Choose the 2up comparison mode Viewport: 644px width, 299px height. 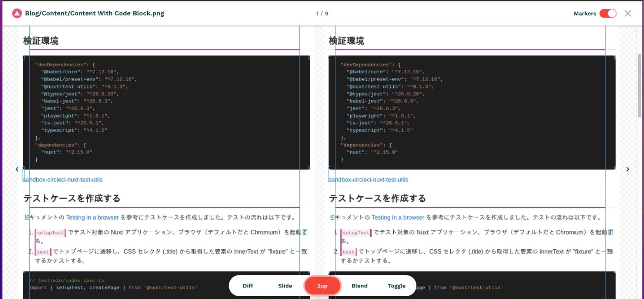pyautogui.click(x=322, y=286)
